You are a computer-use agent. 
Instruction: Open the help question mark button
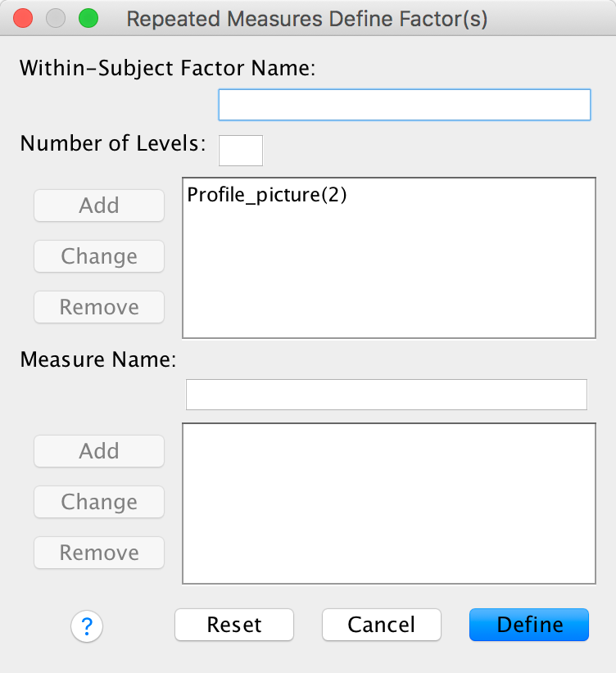point(87,626)
